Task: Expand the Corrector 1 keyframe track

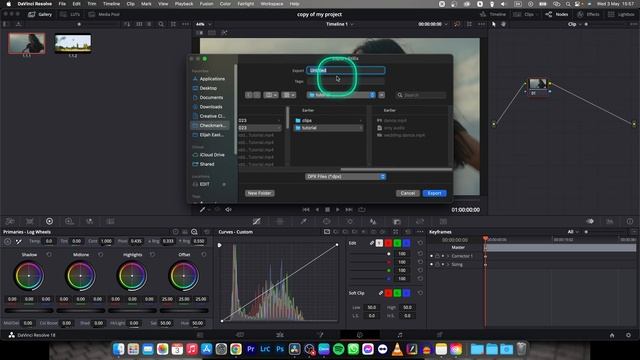Action: [x=448, y=256]
